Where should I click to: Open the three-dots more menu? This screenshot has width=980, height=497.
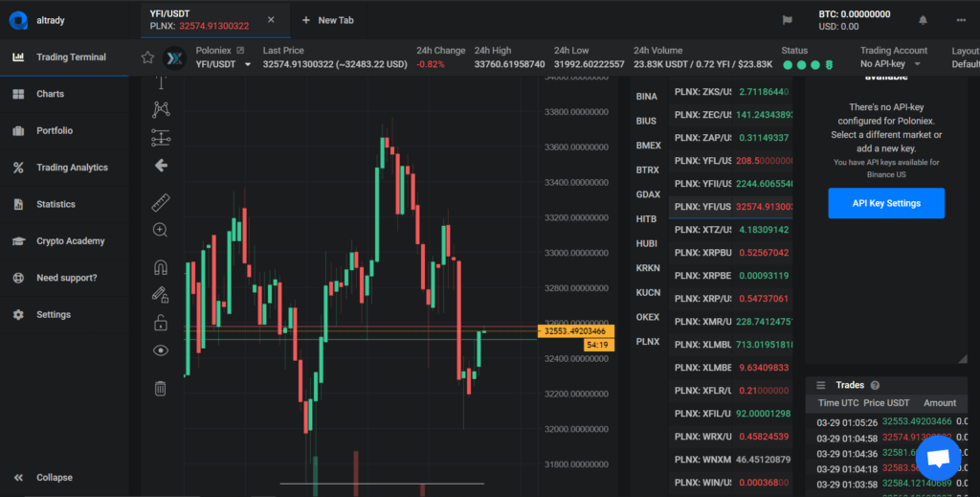click(x=961, y=21)
